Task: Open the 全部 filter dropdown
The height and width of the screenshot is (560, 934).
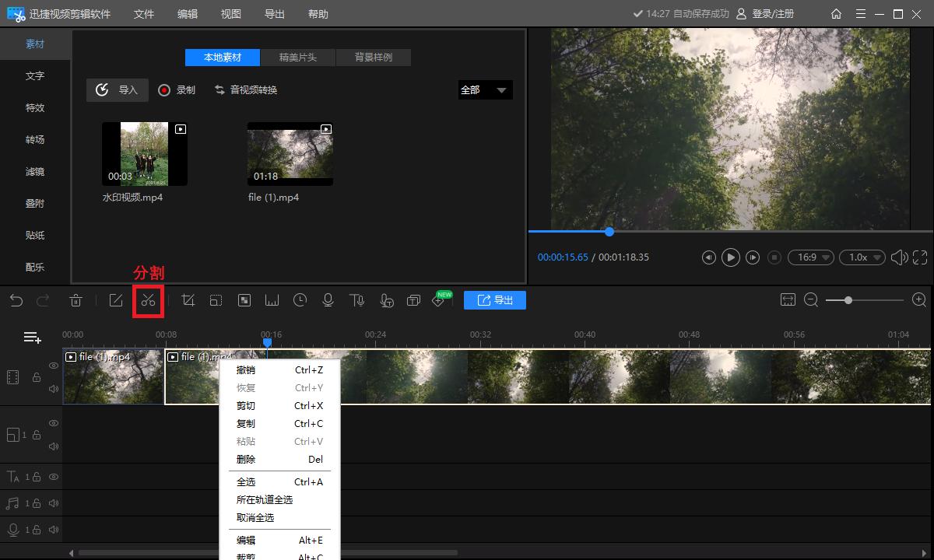Action: [485, 90]
